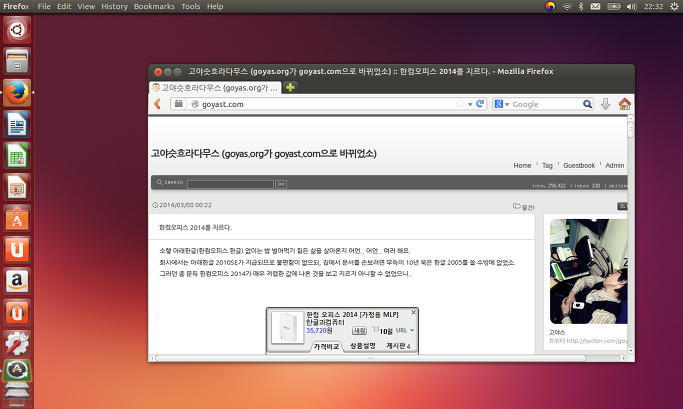This screenshot has height=409, width=683.
Task: Open the Files manager in launcher
Action: 17,61
